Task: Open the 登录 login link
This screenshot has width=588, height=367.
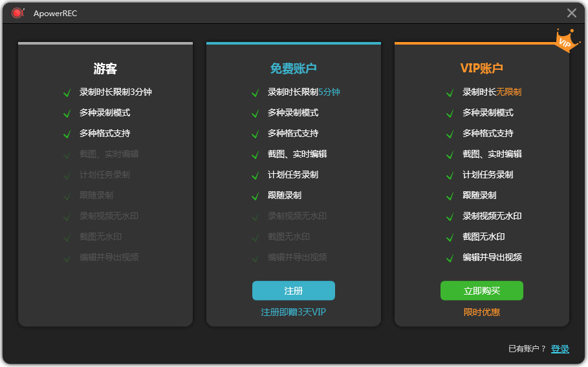Action: (560, 349)
